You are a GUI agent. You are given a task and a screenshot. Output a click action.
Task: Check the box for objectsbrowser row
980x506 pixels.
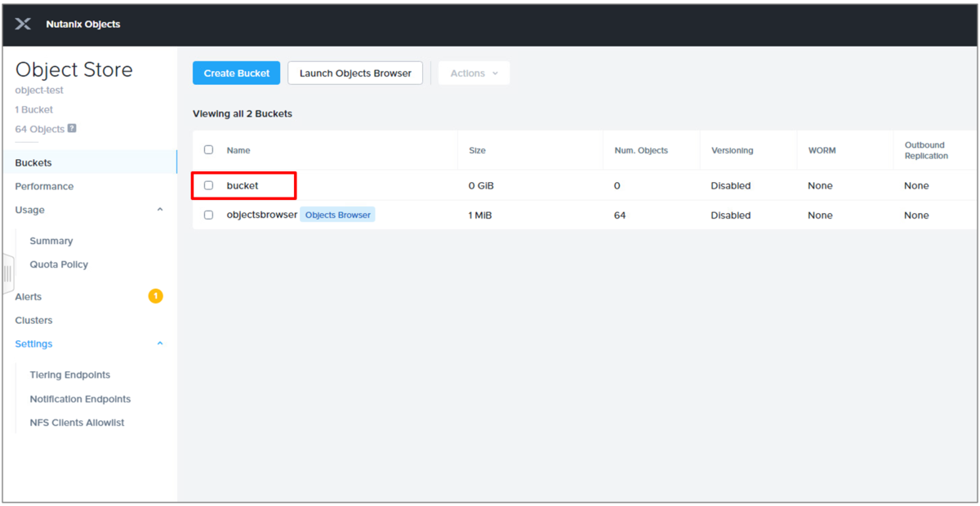208,215
